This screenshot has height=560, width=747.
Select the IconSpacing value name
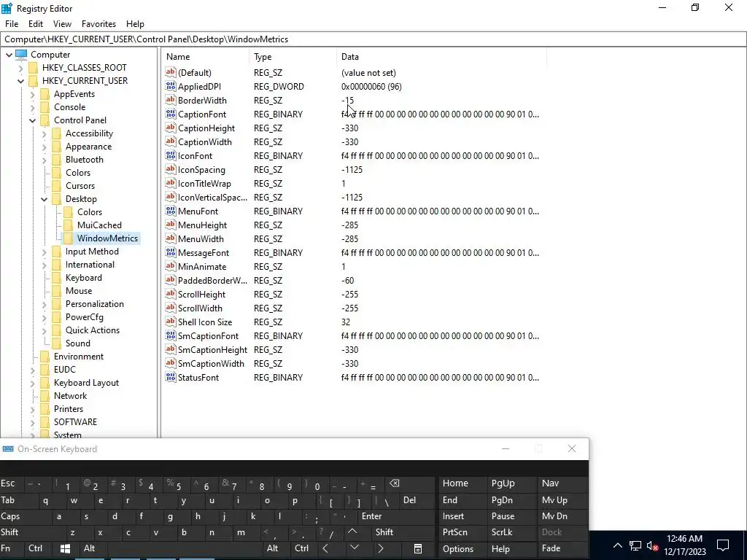tap(201, 169)
